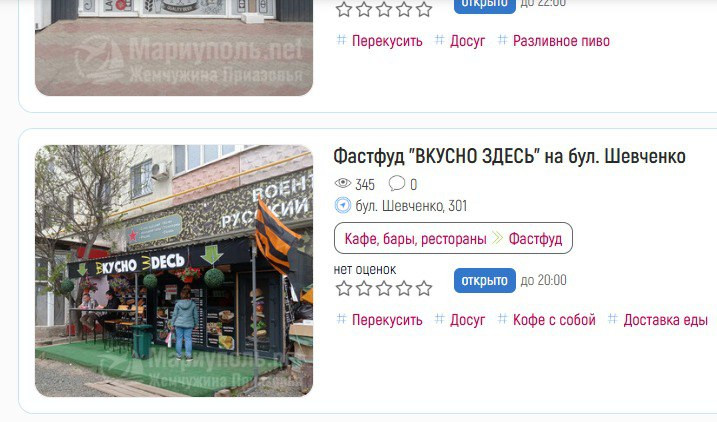Open "Перекусить" tag under ВКУСНО ЗДЕСЬ listing
This screenshot has width=717, height=422.
coord(387,320)
